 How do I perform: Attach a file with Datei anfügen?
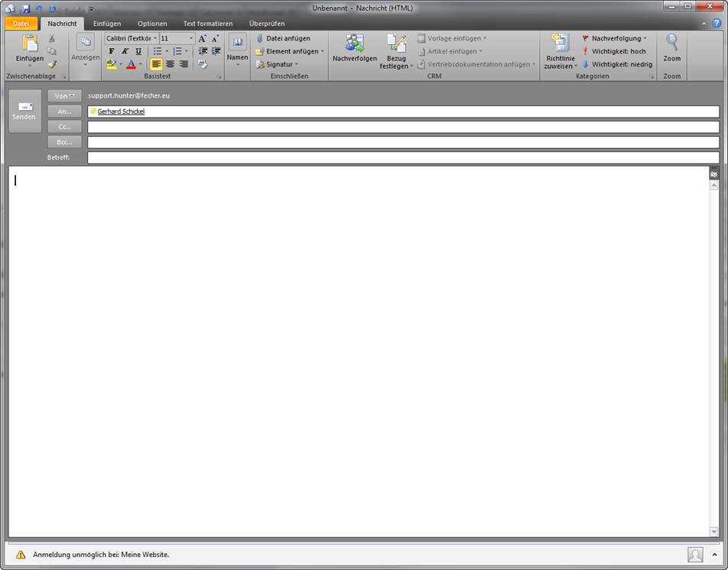click(282, 38)
